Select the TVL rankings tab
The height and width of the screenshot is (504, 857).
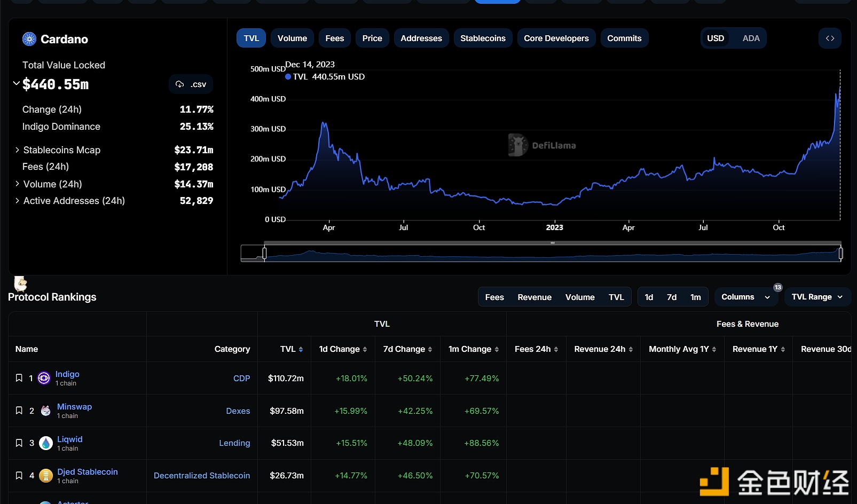pyautogui.click(x=616, y=297)
